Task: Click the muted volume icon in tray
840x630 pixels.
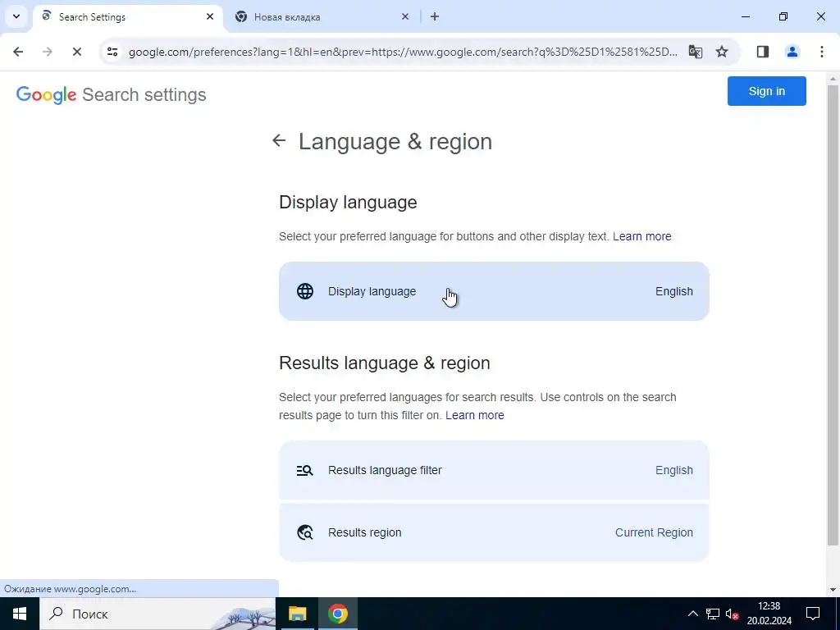Action: pyautogui.click(x=732, y=614)
